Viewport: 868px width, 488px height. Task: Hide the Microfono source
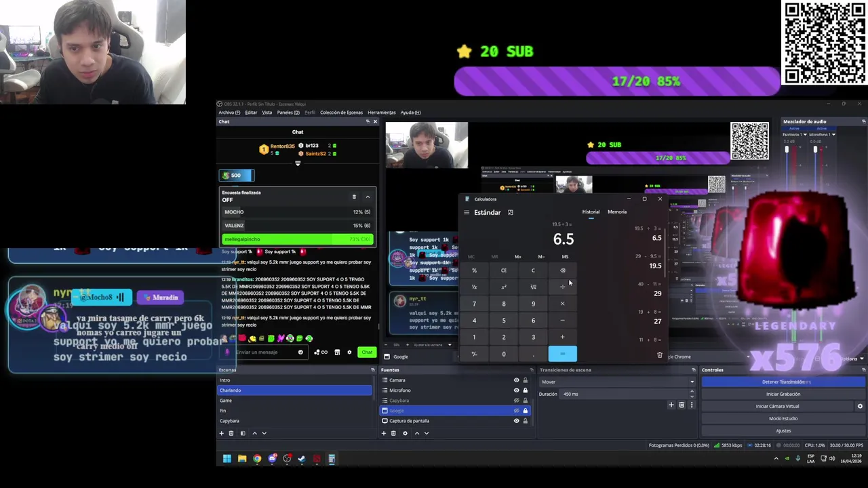pos(516,390)
